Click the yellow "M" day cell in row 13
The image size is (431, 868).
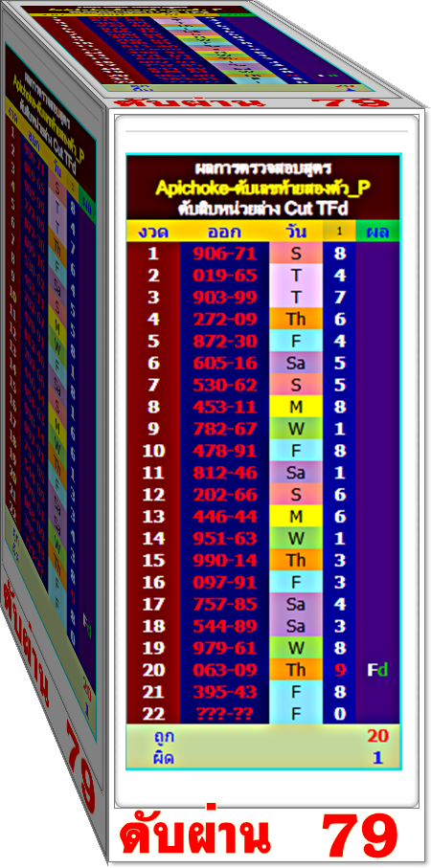pyautogui.click(x=296, y=517)
